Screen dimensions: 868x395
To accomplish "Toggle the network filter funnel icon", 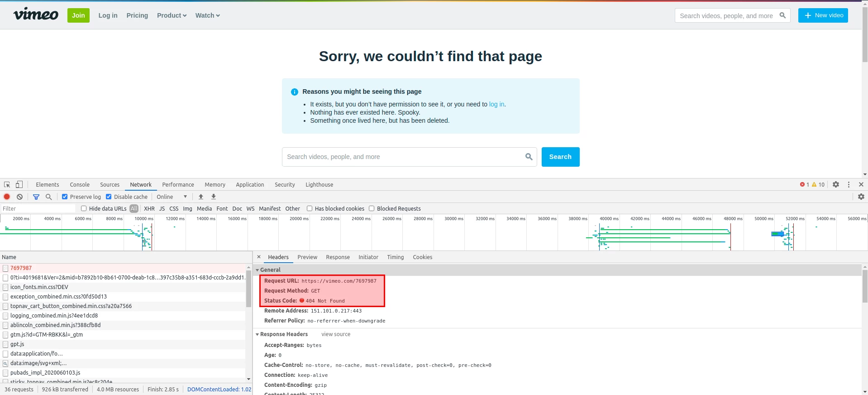I will pos(36,197).
